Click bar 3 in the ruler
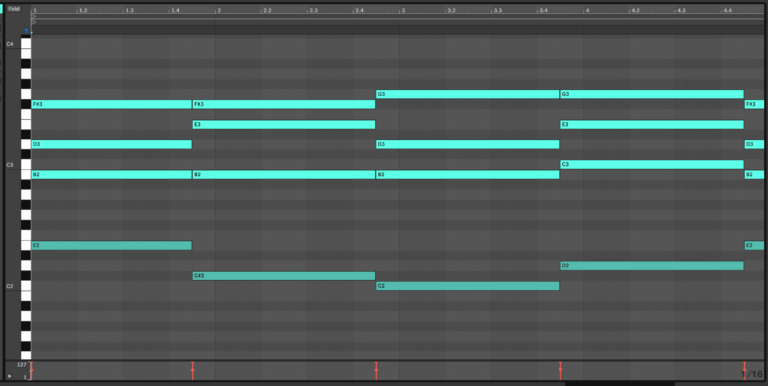 pos(403,10)
